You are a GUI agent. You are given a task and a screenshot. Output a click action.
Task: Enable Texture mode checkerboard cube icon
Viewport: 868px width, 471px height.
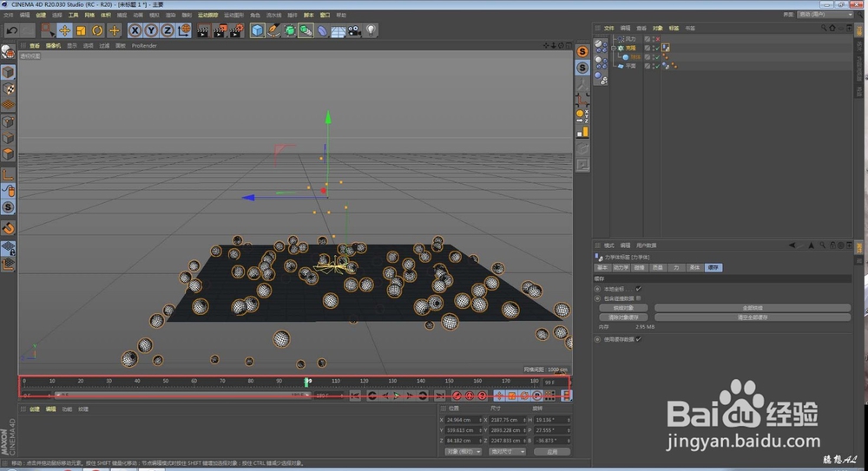[8, 88]
